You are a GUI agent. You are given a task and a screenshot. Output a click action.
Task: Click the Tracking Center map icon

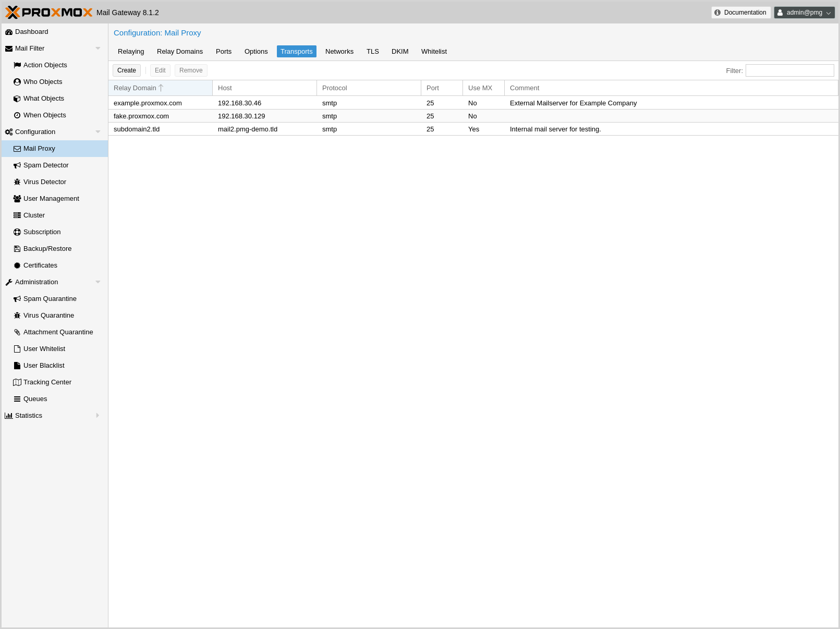17,382
